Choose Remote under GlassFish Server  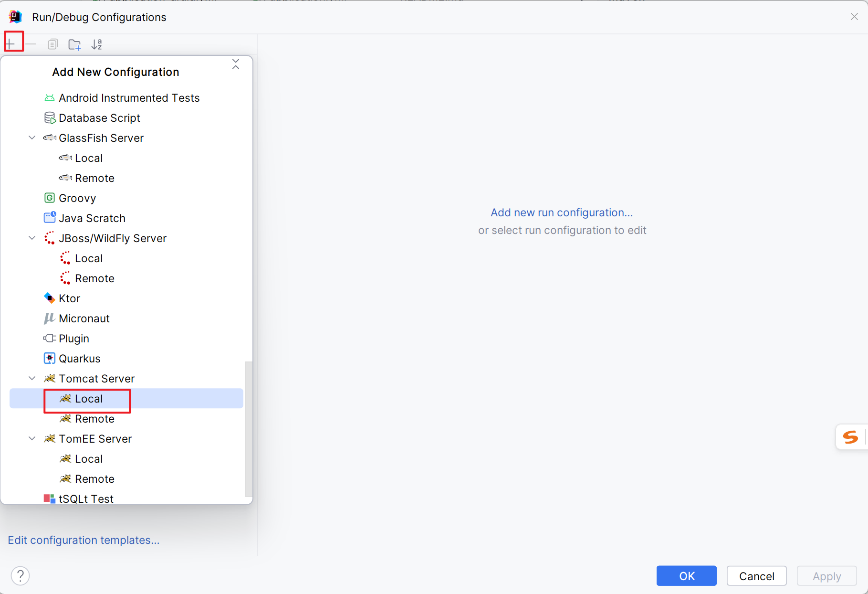point(126,178)
